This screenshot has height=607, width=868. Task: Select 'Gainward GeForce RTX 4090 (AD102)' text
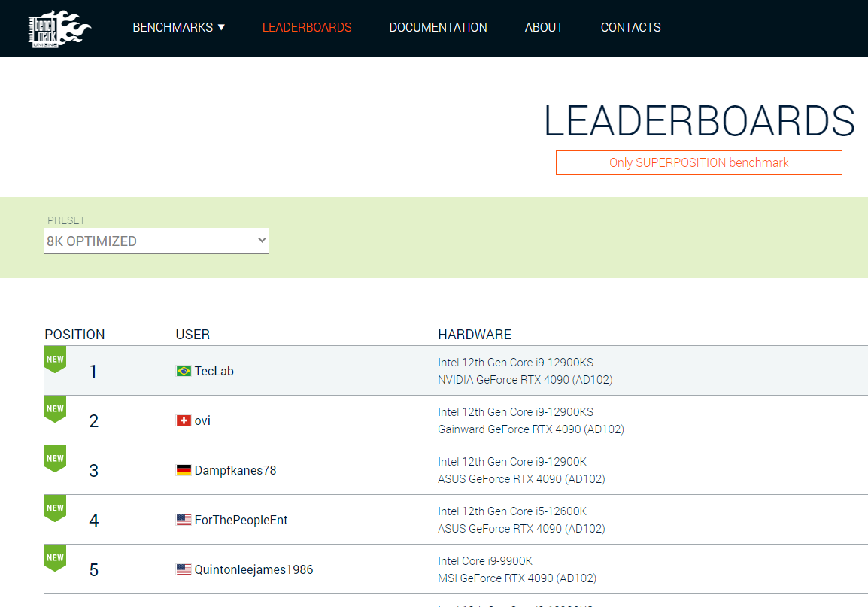531,429
